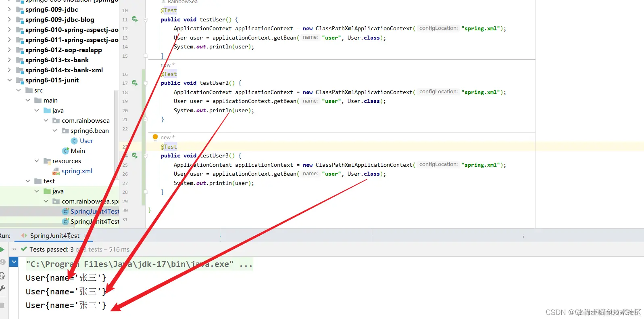This screenshot has width=644, height=319.
Task: Open the yellow light bulb quick-fix icon
Action: point(155,137)
